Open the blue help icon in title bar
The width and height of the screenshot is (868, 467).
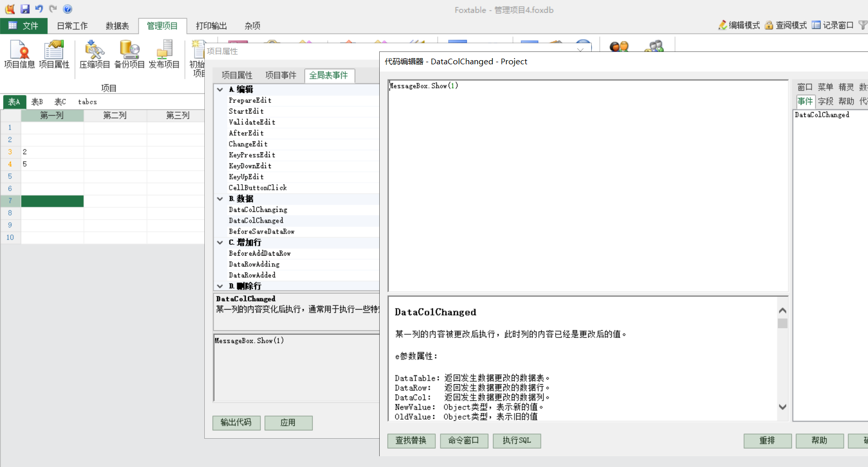[x=67, y=9]
